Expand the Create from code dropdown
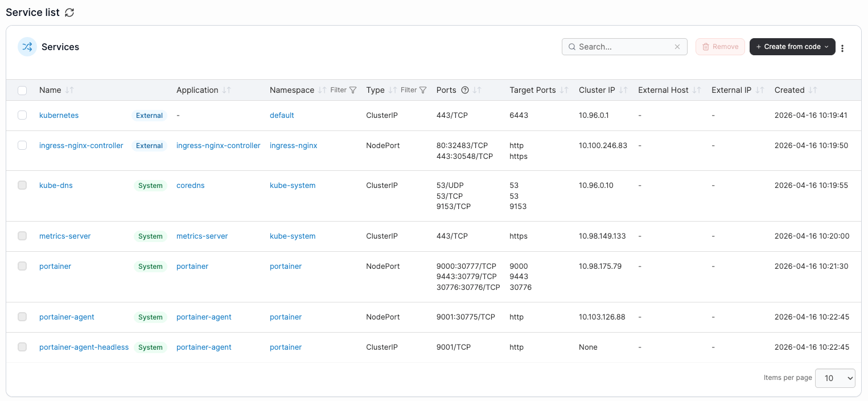The image size is (868, 401). (x=792, y=47)
